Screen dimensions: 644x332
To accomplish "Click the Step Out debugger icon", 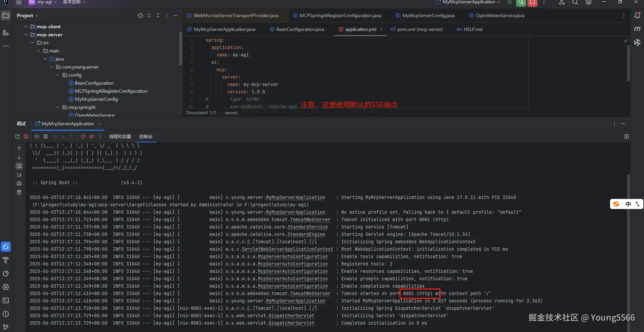I will pos(72,136).
